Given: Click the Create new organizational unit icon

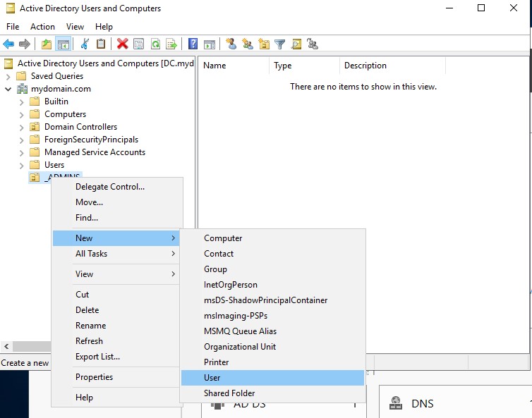Looking at the screenshot, I should click(264, 44).
